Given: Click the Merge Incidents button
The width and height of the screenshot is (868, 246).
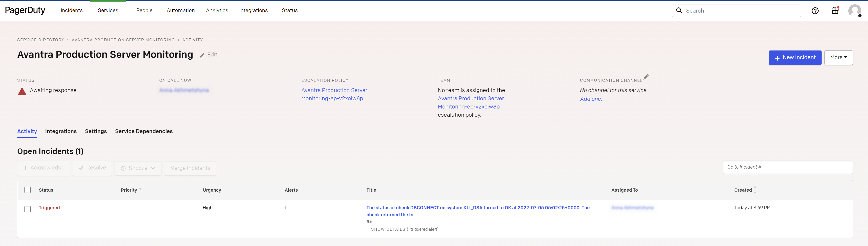Looking at the screenshot, I should pyautogui.click(x=190, y=168).
